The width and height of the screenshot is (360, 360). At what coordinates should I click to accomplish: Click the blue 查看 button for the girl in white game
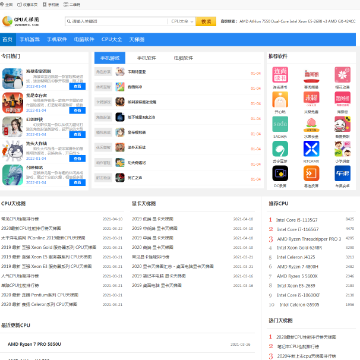point(77,134)
